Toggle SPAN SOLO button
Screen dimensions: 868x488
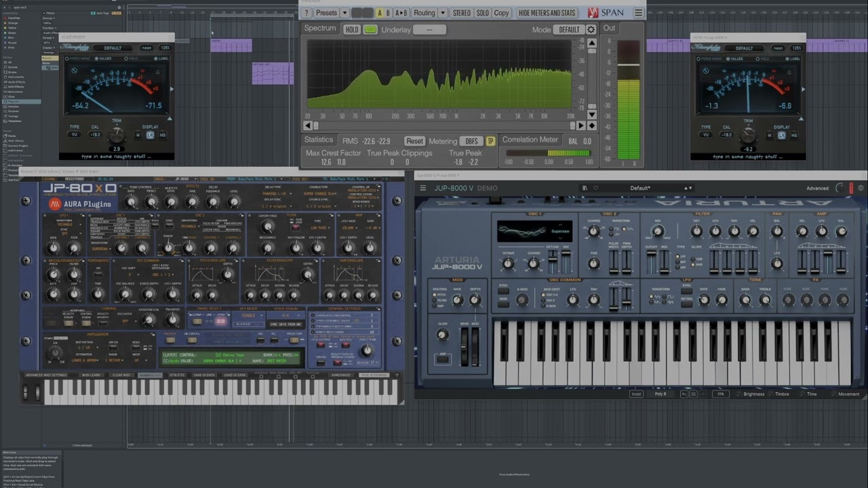[482, 13]
